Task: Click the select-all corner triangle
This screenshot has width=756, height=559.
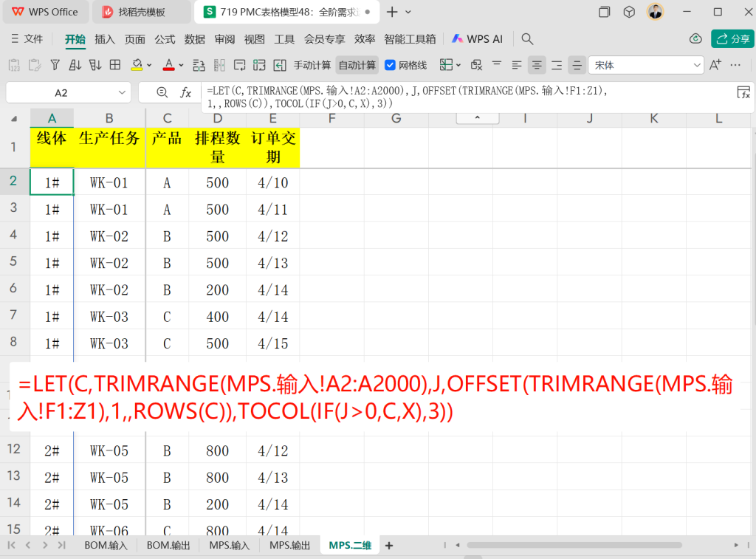Action: coord(15,119)
